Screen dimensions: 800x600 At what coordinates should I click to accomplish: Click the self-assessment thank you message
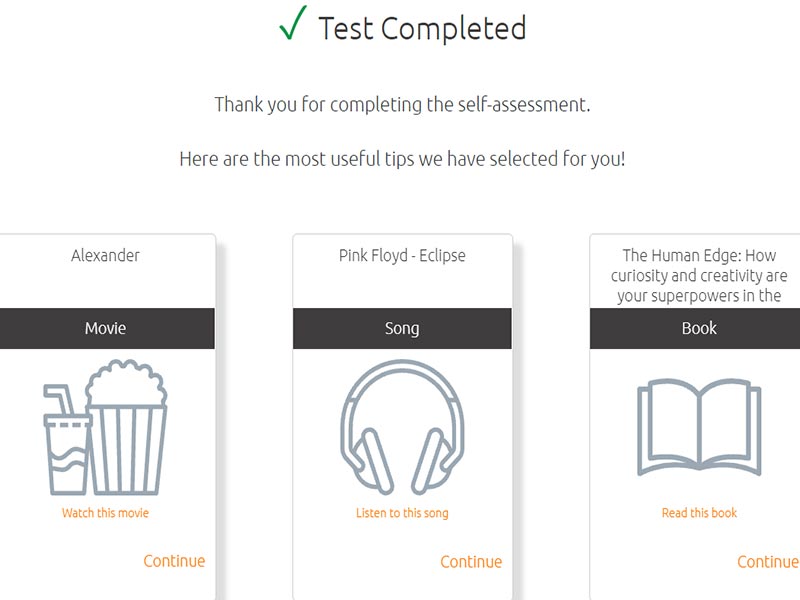coord(402,104)
